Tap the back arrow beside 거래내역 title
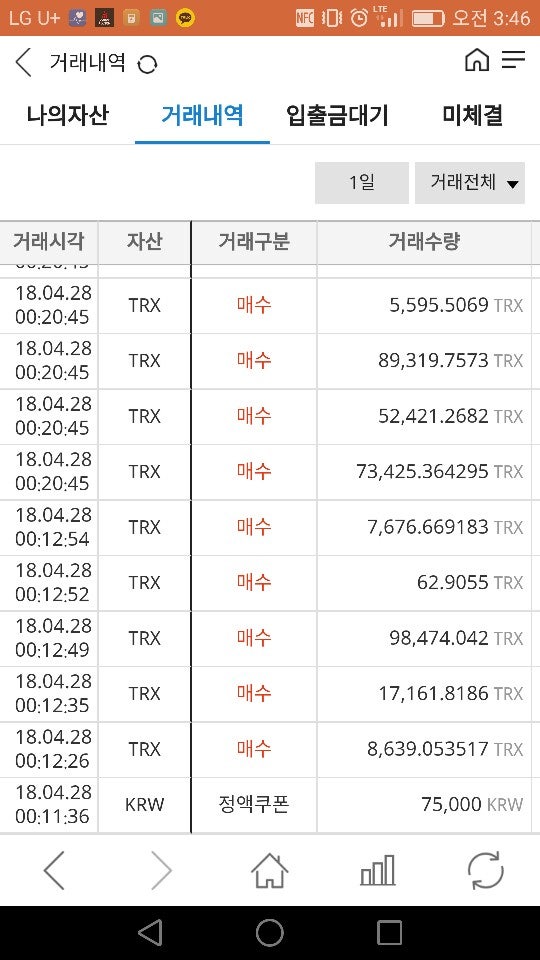Viewport: 540px width, 960px height. coord(23,62)
